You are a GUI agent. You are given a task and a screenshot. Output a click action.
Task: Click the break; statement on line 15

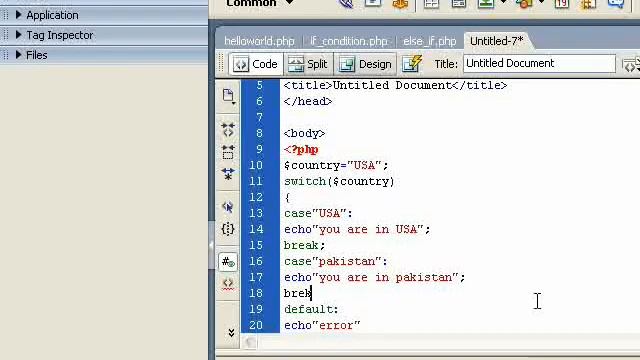[x=304, y=245]
